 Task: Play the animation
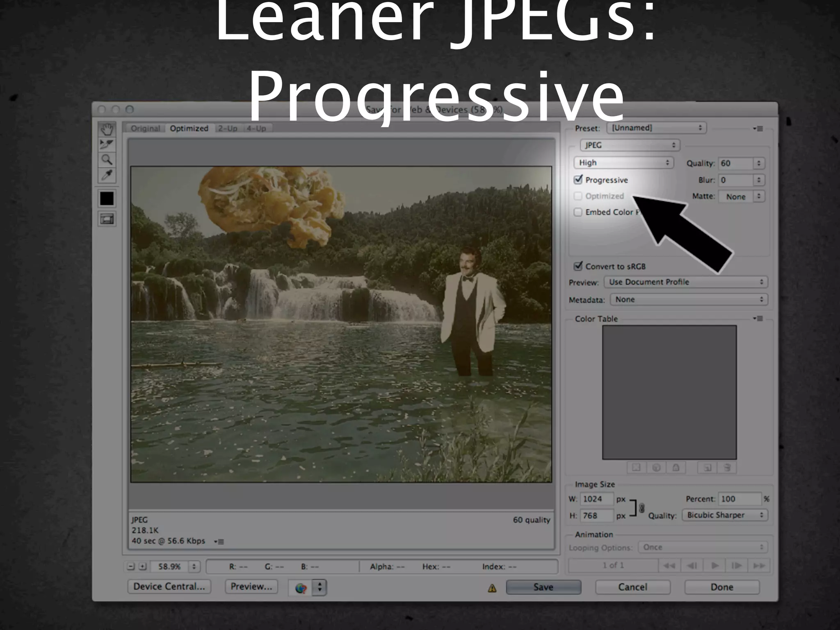click(714, 566)
